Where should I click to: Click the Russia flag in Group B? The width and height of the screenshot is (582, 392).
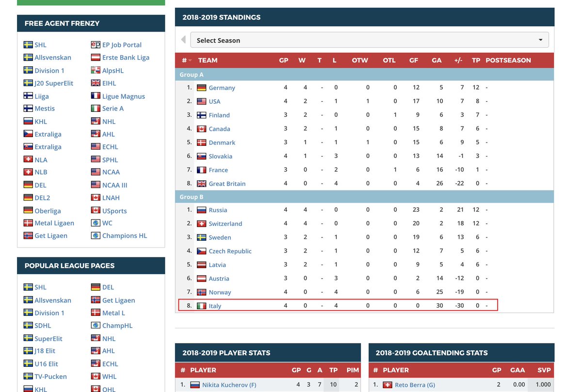203,210
